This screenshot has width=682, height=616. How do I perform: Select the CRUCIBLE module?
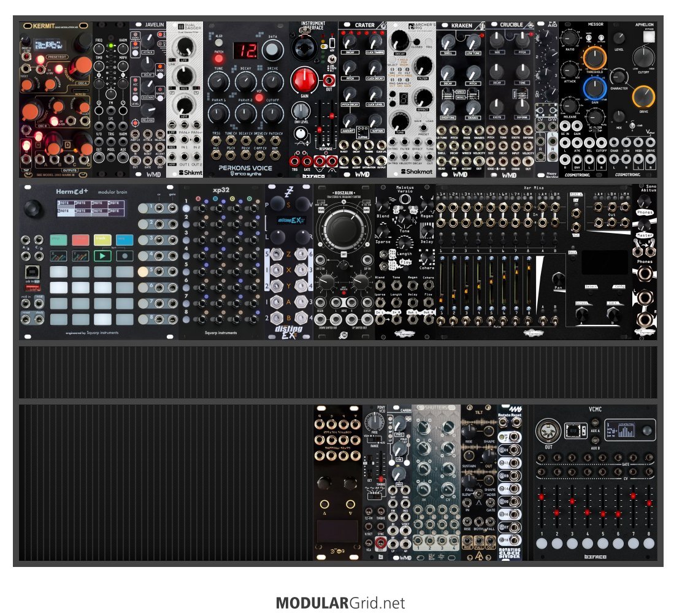click(510, 99)
